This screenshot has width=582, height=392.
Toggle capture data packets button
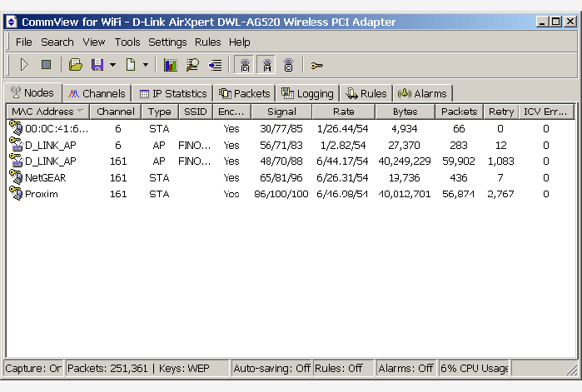245,66
